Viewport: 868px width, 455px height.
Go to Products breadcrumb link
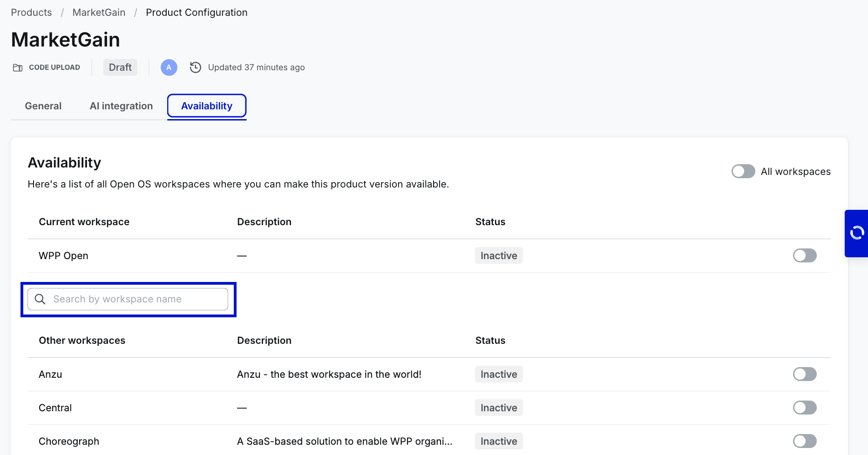pyautogui.click(x=31, y=13)
